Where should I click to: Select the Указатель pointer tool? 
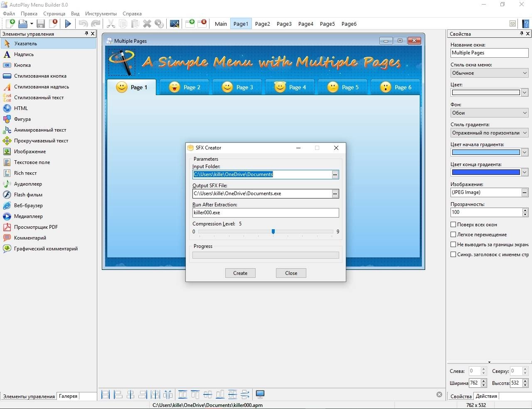[48, 43]
